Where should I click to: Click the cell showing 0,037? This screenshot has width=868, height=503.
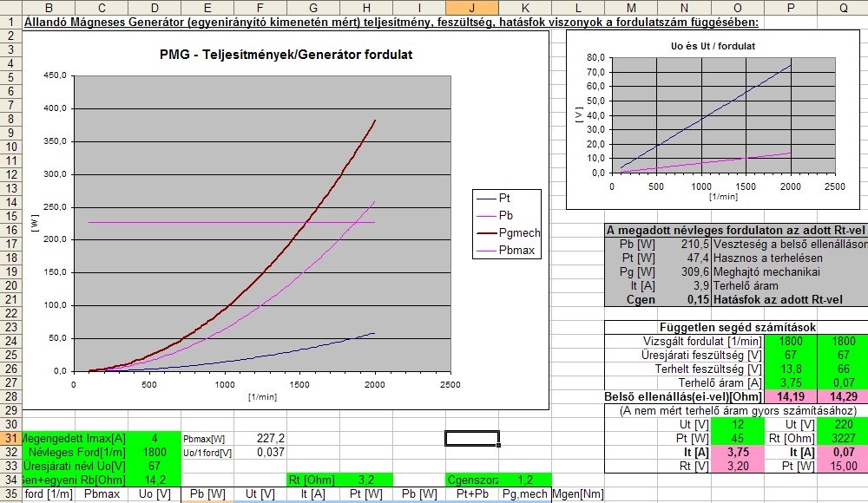click(260, 452)
